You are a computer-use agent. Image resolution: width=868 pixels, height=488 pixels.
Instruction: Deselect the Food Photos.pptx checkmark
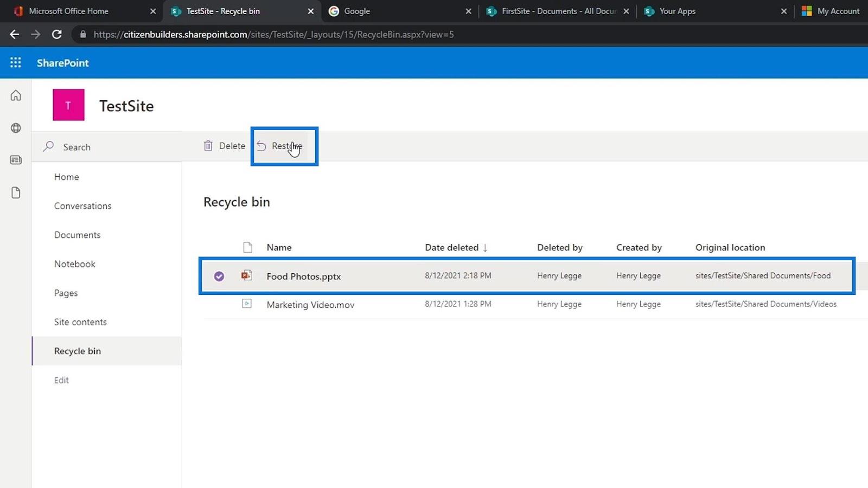pyautogui.click(x=219, y=277)
